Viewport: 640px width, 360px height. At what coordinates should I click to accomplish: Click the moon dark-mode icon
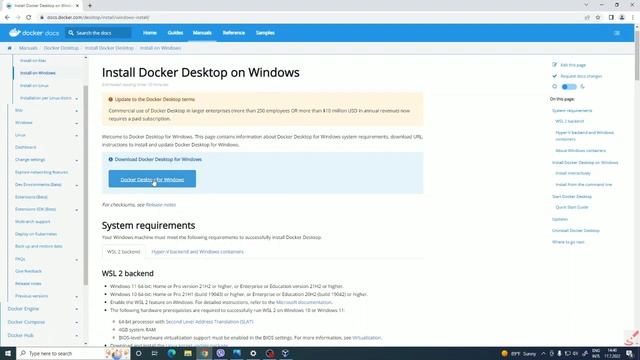click(x=582, y=87)
